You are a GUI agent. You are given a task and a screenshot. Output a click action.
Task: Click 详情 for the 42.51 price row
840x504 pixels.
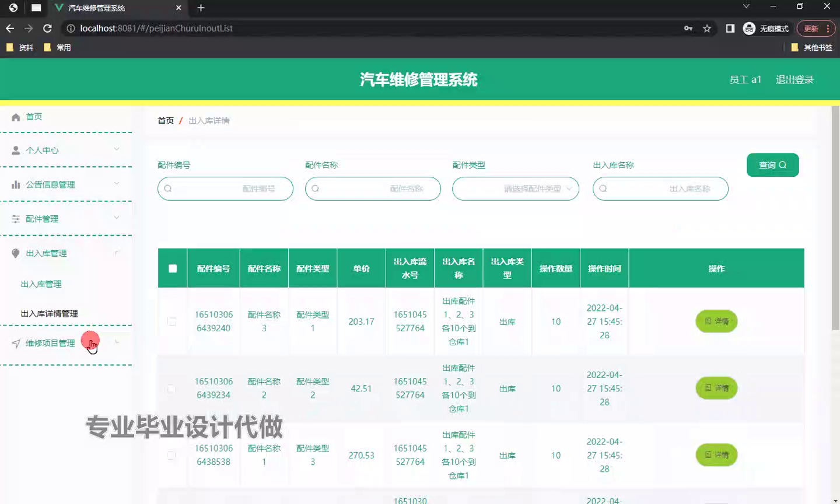[x=716, y=388]
